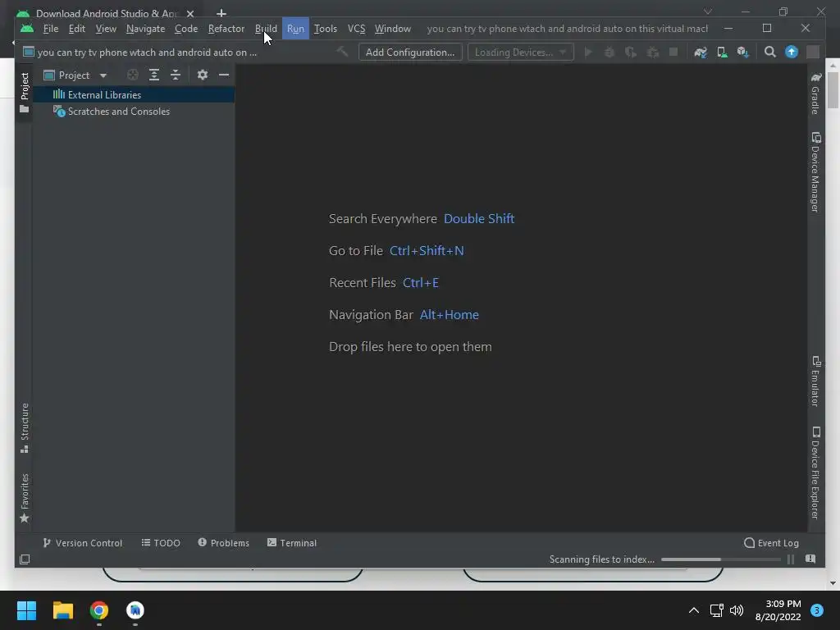
Task: Open the Problems tool window
Action: tap(223, 543)
